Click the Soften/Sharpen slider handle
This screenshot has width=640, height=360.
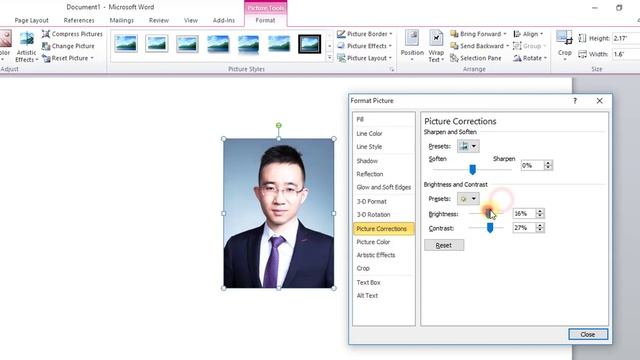pos(472,169)
